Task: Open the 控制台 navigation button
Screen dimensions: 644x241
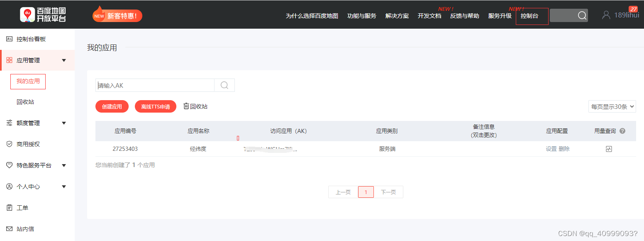Action: 532,16
